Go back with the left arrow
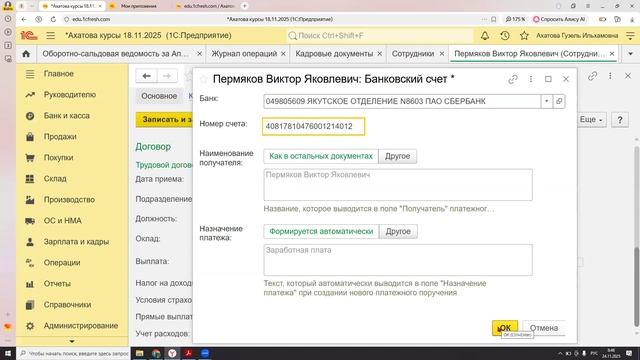 147,76
